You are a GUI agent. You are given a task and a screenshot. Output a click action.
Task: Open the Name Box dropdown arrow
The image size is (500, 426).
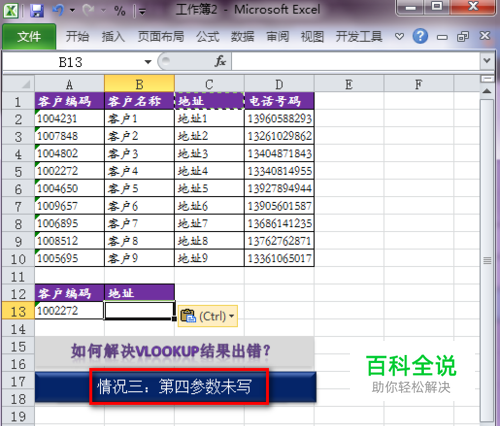coord(148,62)
